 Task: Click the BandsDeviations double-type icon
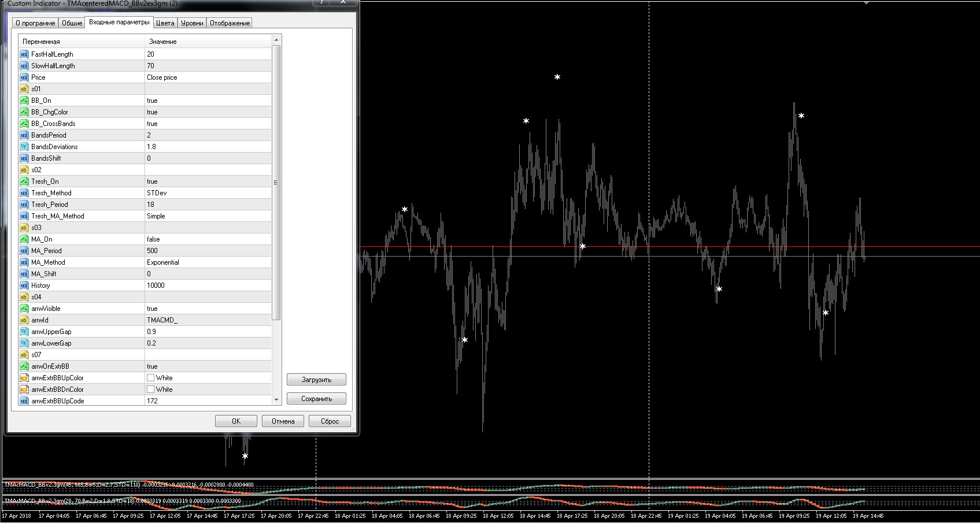point(24,147)
